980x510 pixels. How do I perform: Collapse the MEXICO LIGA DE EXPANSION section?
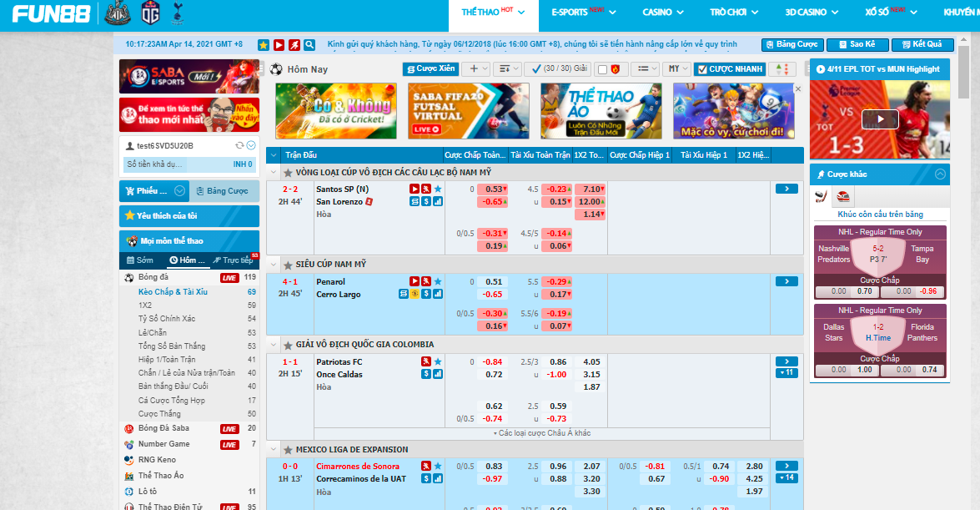pos(273,449)
